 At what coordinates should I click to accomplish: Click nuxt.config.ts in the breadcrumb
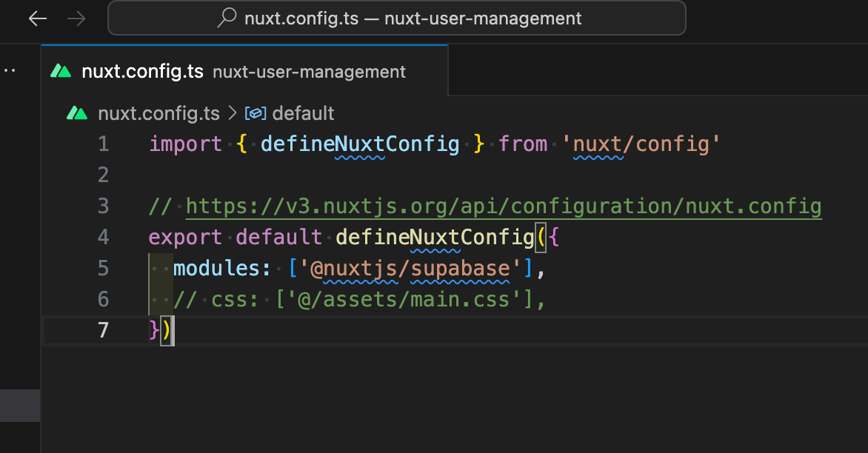pos(159,113)
